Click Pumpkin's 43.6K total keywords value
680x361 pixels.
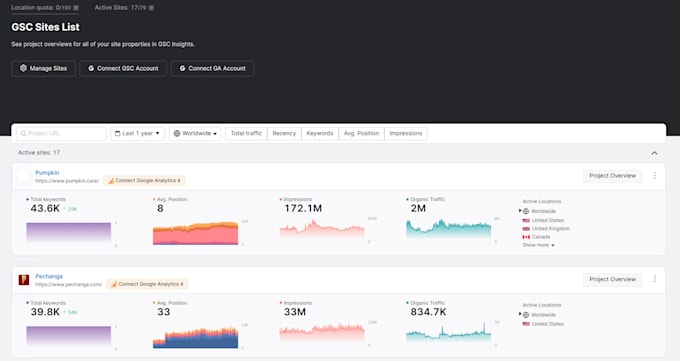pyautogui.click(x=45, y=209)
